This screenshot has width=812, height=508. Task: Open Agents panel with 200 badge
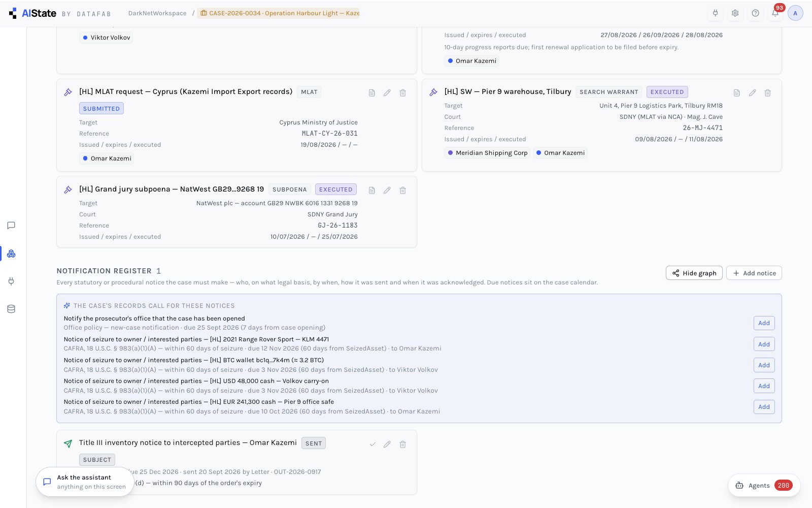764,486
